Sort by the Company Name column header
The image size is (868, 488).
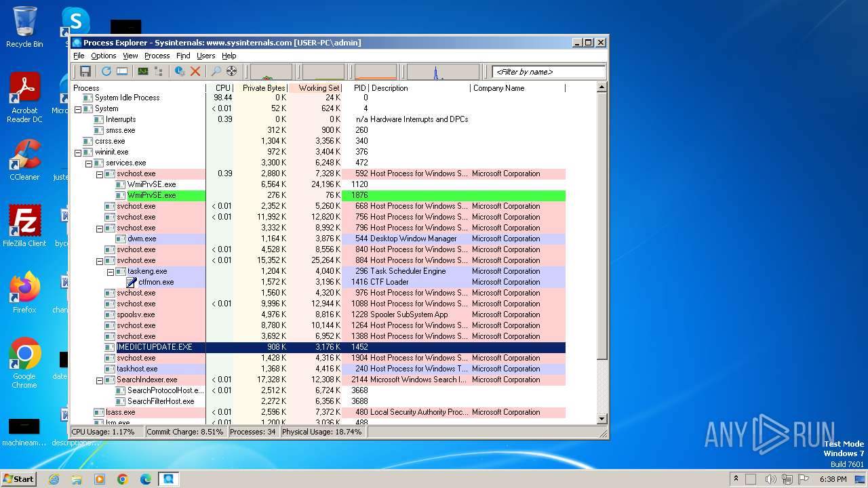[x=517, y=88]
